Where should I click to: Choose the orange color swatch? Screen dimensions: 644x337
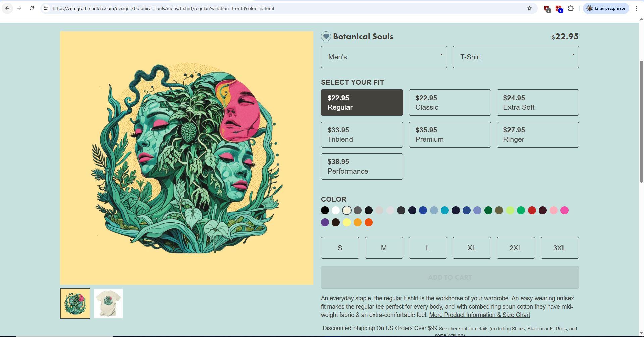(358, 222)
